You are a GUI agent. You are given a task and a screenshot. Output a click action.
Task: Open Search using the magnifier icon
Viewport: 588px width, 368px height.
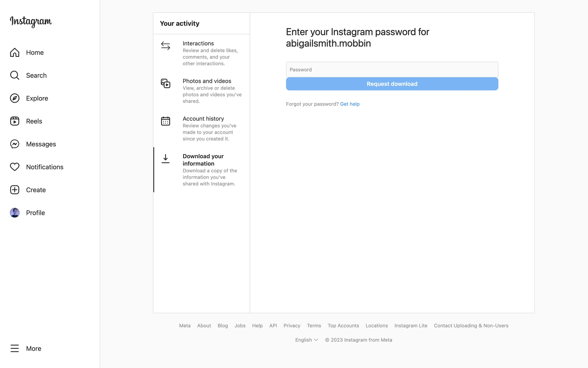pyautogui.click(x=15, y=75)
